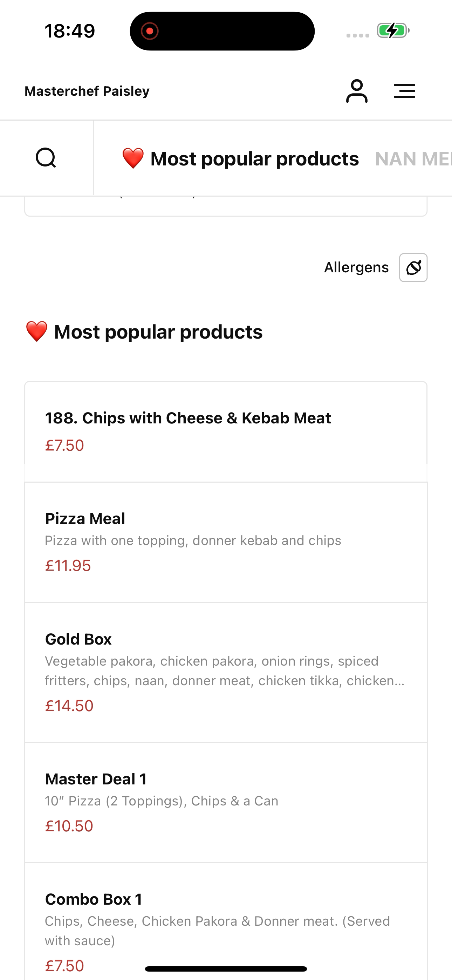The width and height of the screenshot is (452, 980).
Task: Tap the screen recording indicator dot
Action: point(150,31)
